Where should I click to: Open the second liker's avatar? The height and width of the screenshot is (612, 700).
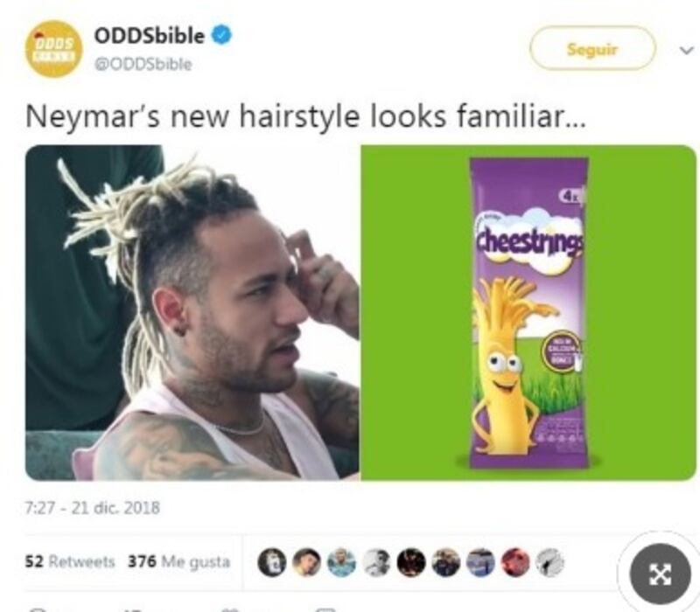click(x=307, y=561)
